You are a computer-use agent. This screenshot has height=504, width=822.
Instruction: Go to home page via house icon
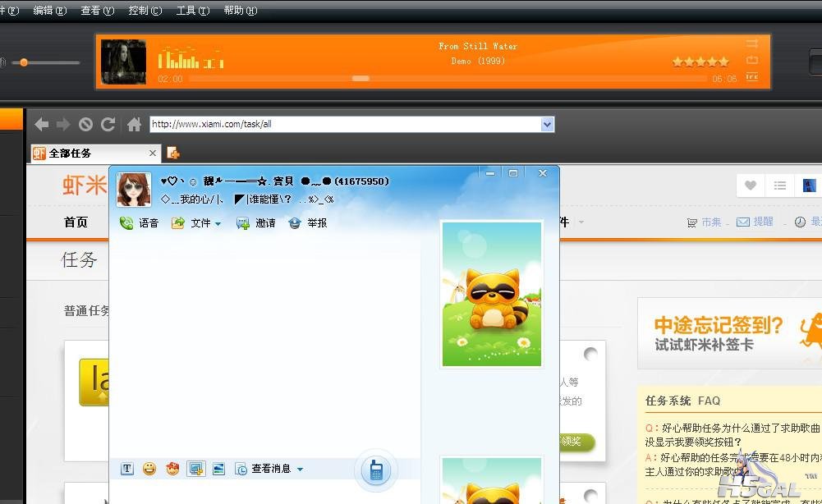point(134,124)
